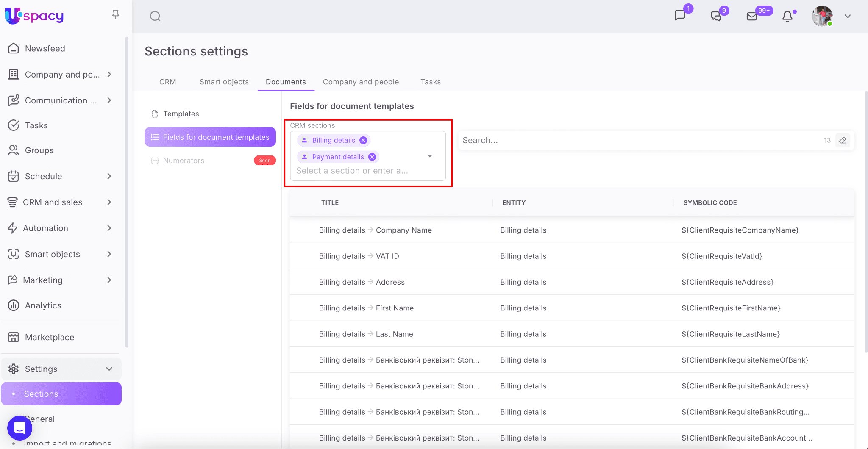Remove the Payment details tag

click(x=372, y=157)
